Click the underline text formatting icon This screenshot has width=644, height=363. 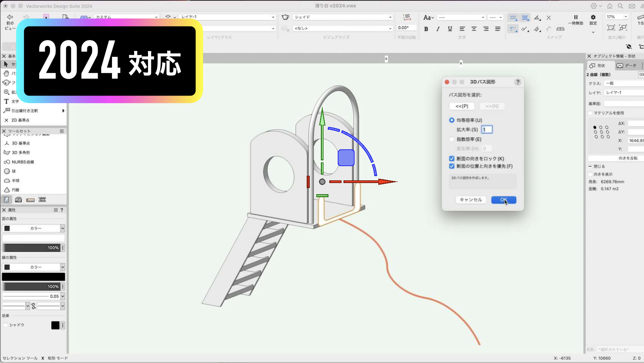pyautogui.click(x=450, y=29)
